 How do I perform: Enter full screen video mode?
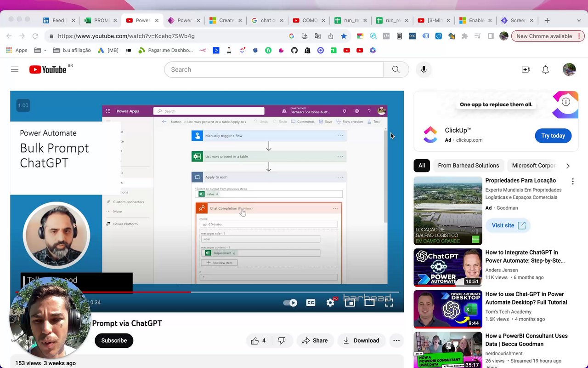coord(389,302)
